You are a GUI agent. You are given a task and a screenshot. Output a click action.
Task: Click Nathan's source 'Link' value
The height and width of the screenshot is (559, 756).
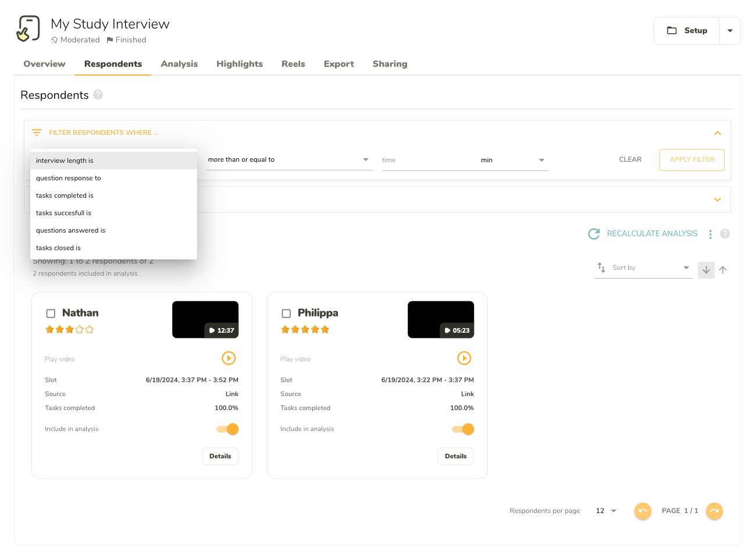click(232, 394)
